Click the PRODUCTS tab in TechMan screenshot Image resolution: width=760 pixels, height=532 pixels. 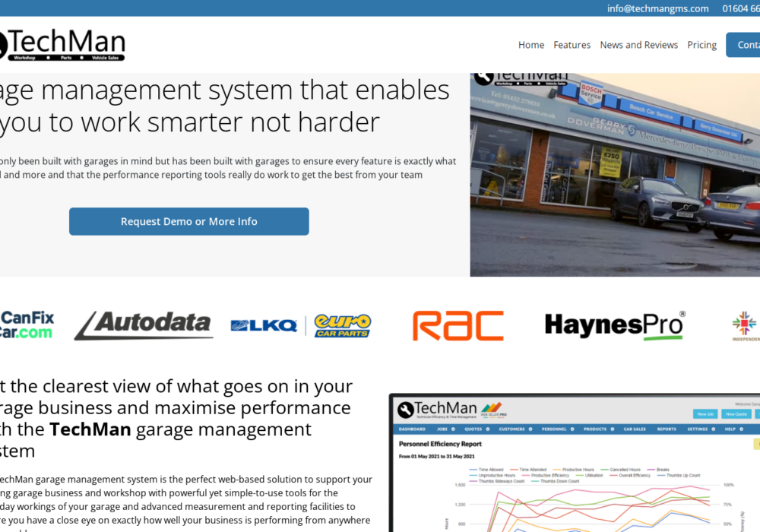[x=599, y=429]
